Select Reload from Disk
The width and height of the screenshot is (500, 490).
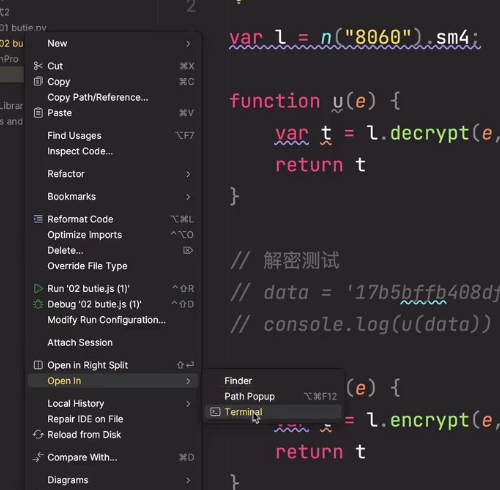pos(113,435)
